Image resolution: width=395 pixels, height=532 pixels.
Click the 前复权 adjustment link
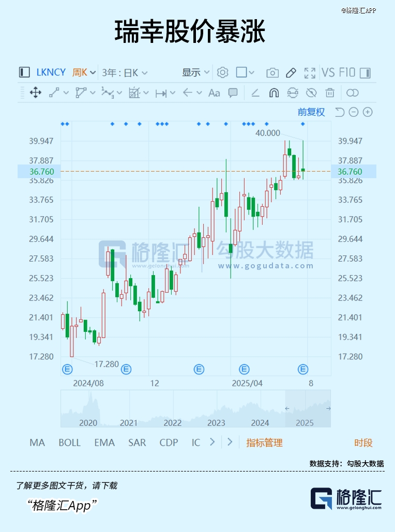(x=311, y=112)
